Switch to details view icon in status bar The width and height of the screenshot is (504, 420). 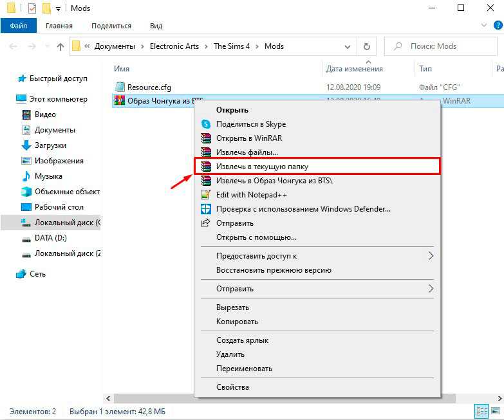click(481, 412)
